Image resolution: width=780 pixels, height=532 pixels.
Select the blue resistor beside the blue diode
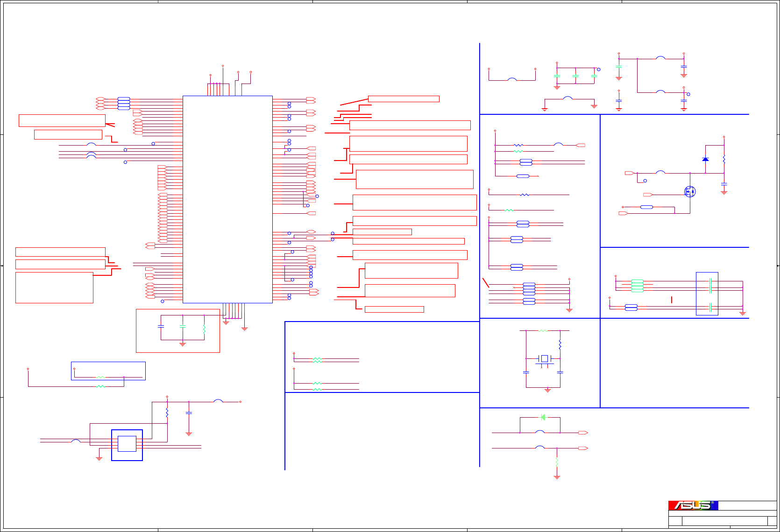coord(724,159)
